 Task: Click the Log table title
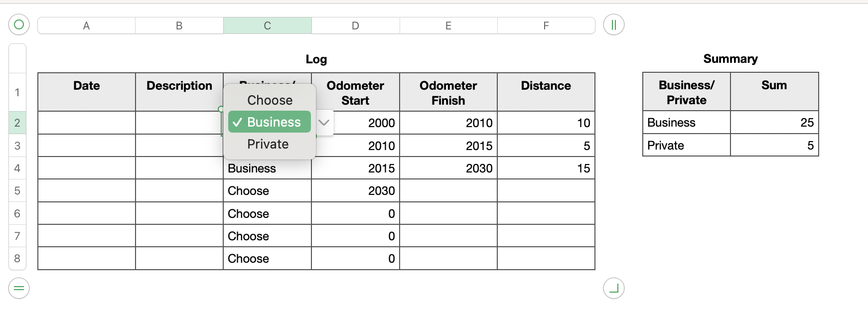coord(316,59)
